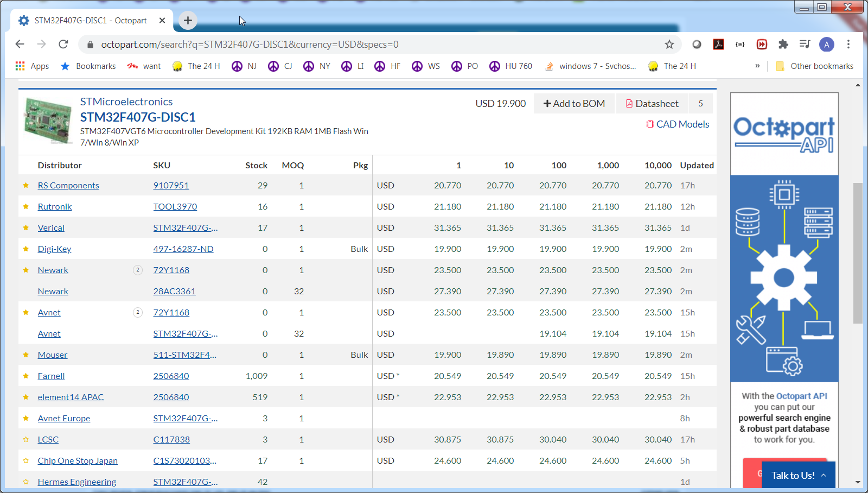Open the HU 760 bookmark
The image size is (868, 493).
pyautogui.click(x=511, y=66)
